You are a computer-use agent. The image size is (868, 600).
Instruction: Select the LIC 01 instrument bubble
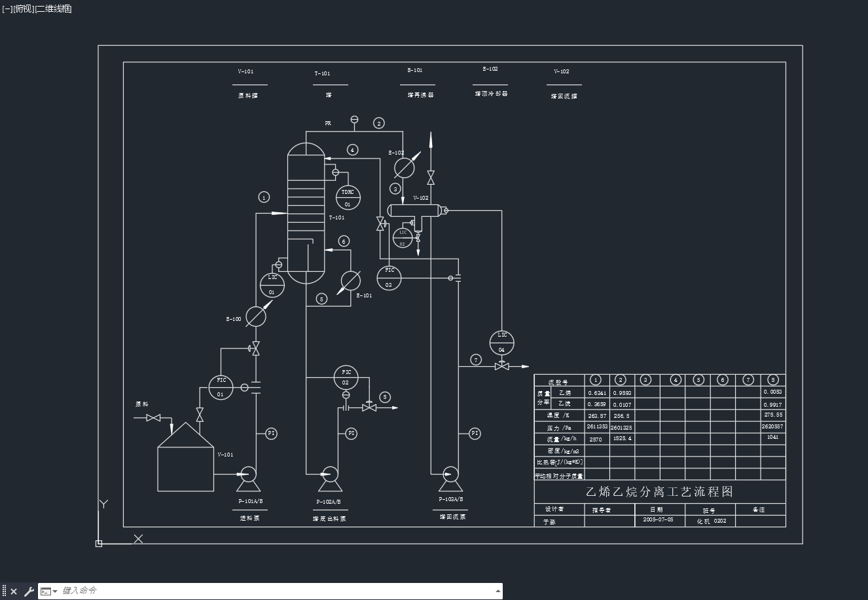tap(272, 284)
